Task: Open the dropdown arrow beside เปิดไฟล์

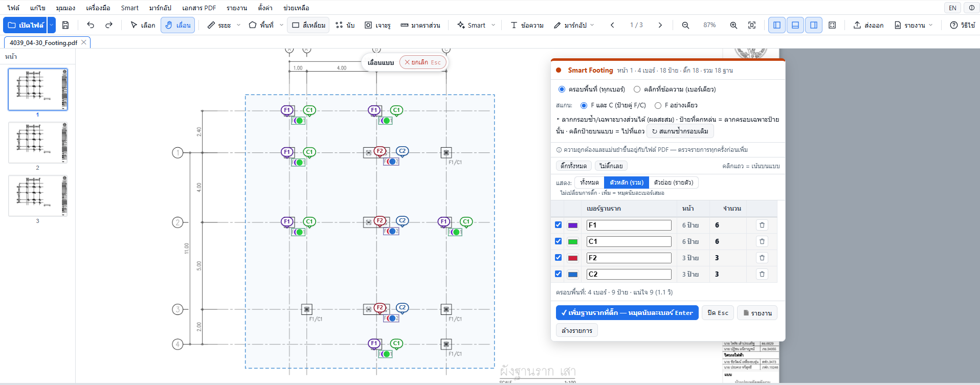Action: coord(51,25)
